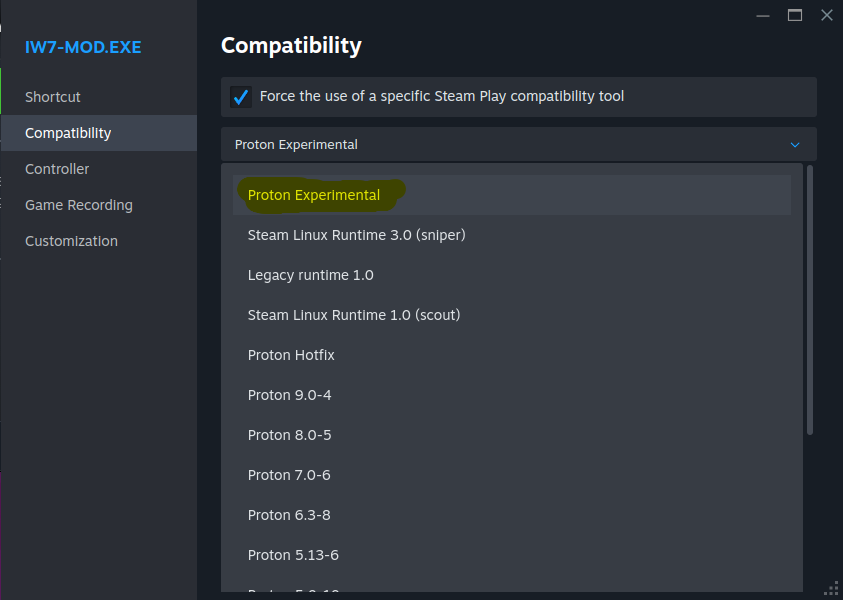Viewport: 843px width, 600px height.
Task: Select Proton 9.0-4 from dropdown list
Action: point(290,395)
